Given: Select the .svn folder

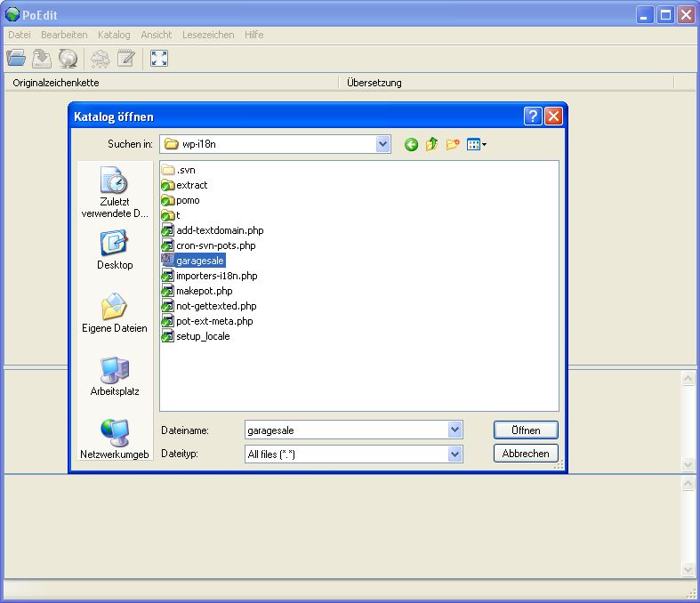Looking at the screenshot, I should click(179, 170).
